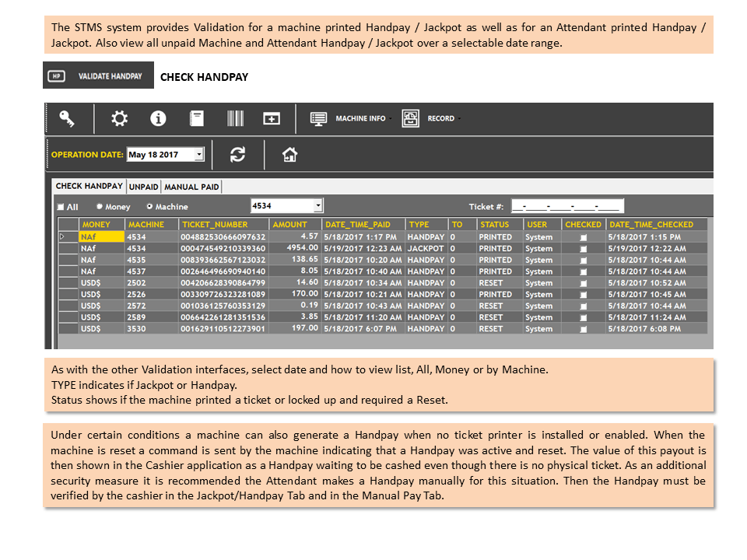
Task: Click the barcode icon in toolbar
Action: pyautogui.click(x=235, y=118)
